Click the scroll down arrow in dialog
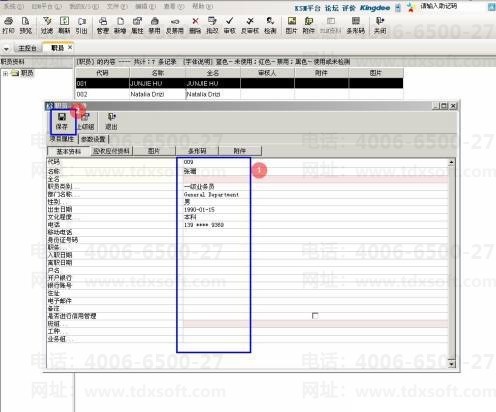 click(452, 364)
